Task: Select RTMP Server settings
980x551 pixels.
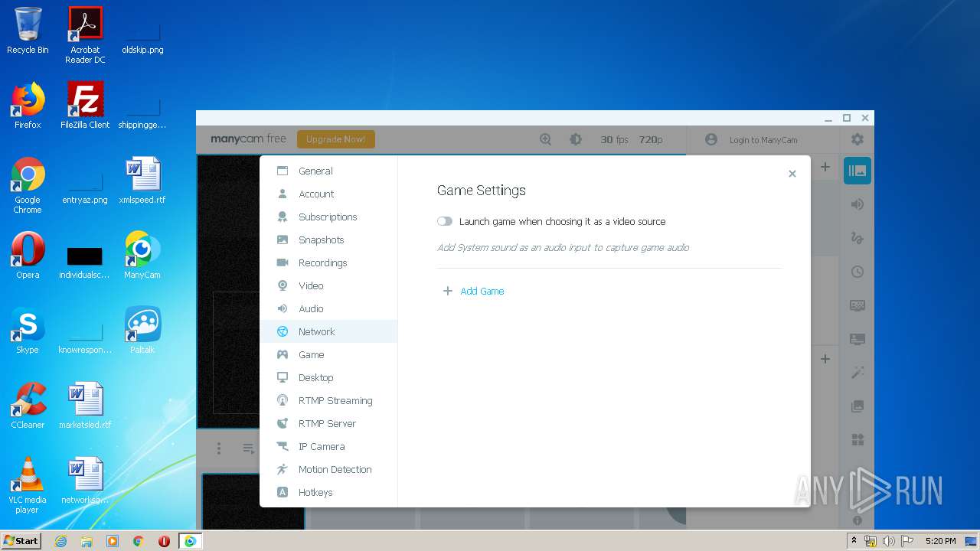Action: (x=328, y=423)
